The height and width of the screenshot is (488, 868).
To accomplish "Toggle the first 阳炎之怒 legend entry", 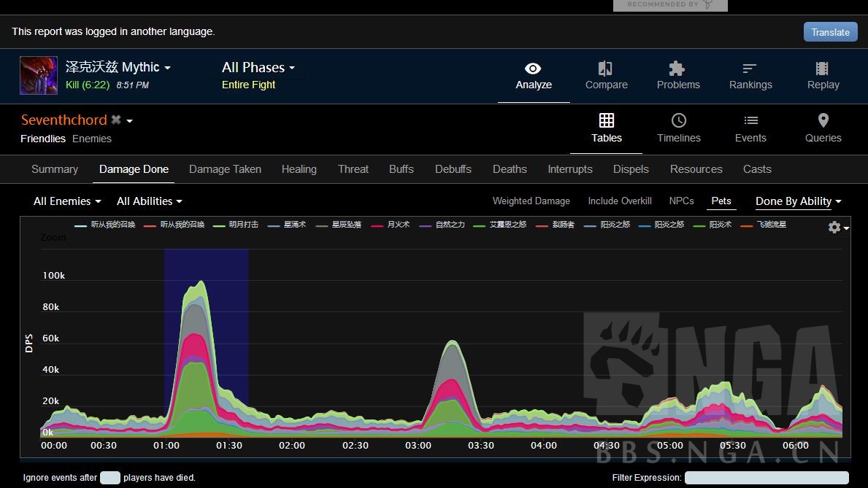I will pos(607,225).
